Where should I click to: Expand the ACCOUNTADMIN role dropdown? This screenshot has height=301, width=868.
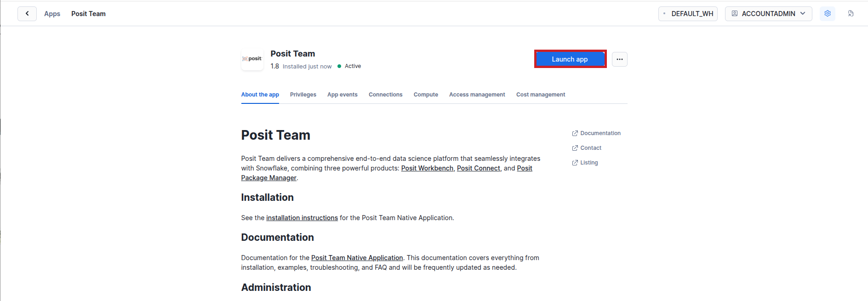pos(768,14)
